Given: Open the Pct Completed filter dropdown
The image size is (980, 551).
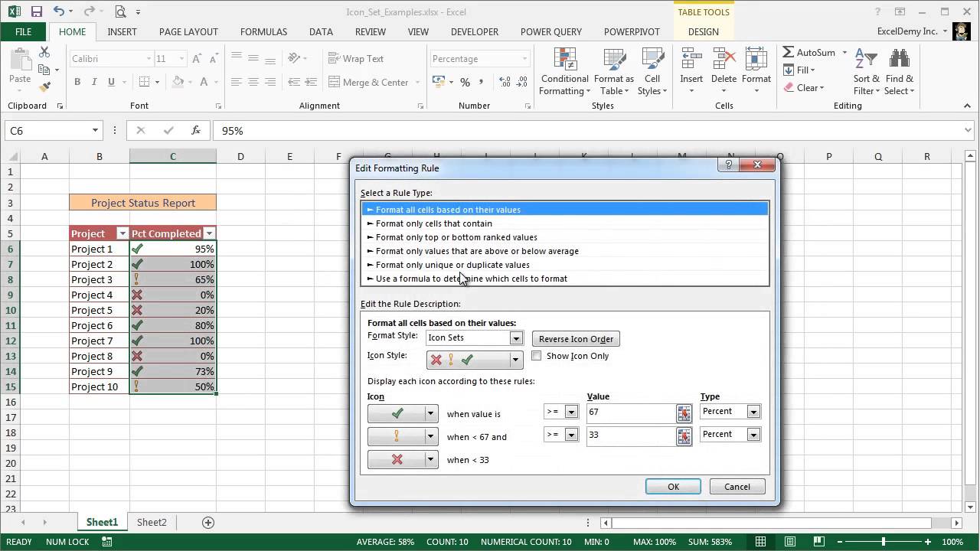Looking at the screenshot, I should coord(209,233).
